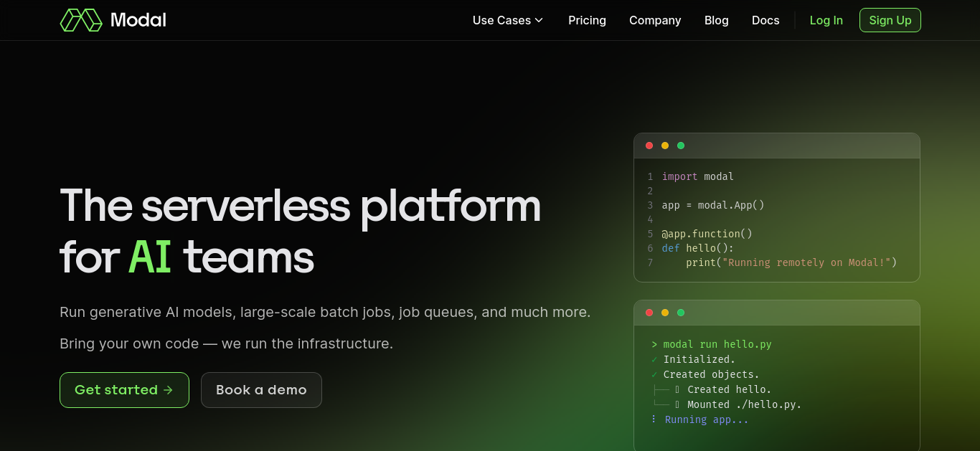Click the '@app.function()' decorator line
980x451 pixels.
[x=707, y=234]
